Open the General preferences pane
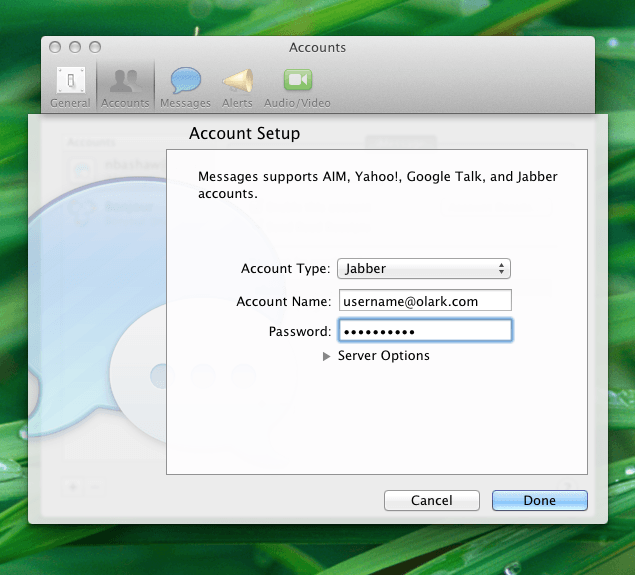Screen dimensions: 635x575 coord(70,87)
